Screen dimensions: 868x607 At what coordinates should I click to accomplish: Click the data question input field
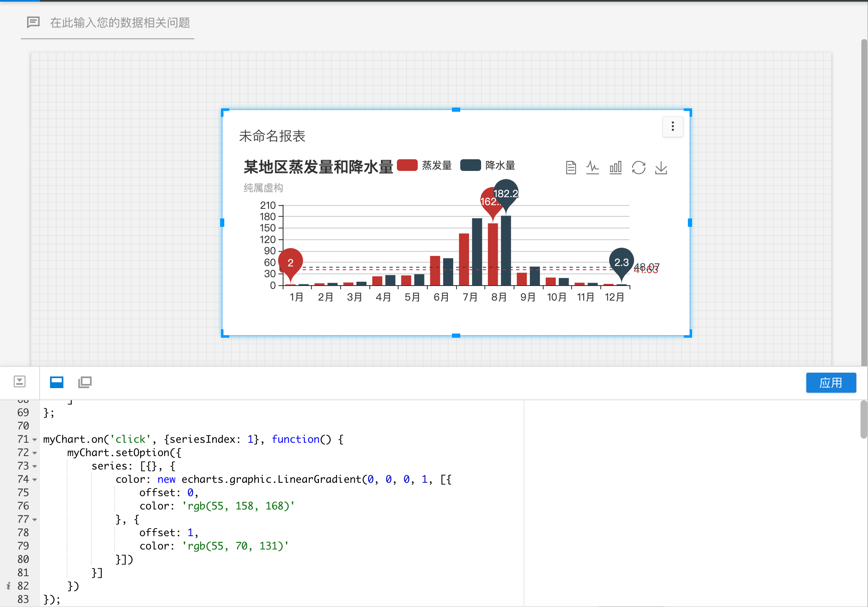coord(121,23)
